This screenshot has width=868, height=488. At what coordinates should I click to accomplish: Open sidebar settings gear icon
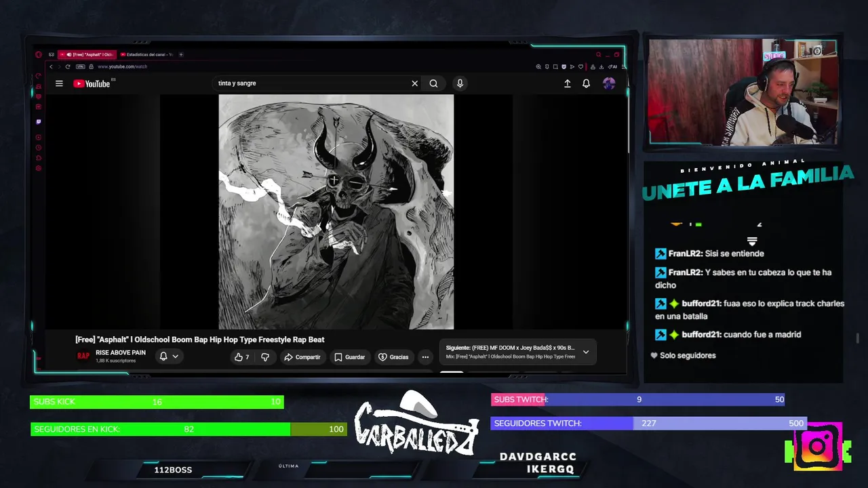(39, 168)
